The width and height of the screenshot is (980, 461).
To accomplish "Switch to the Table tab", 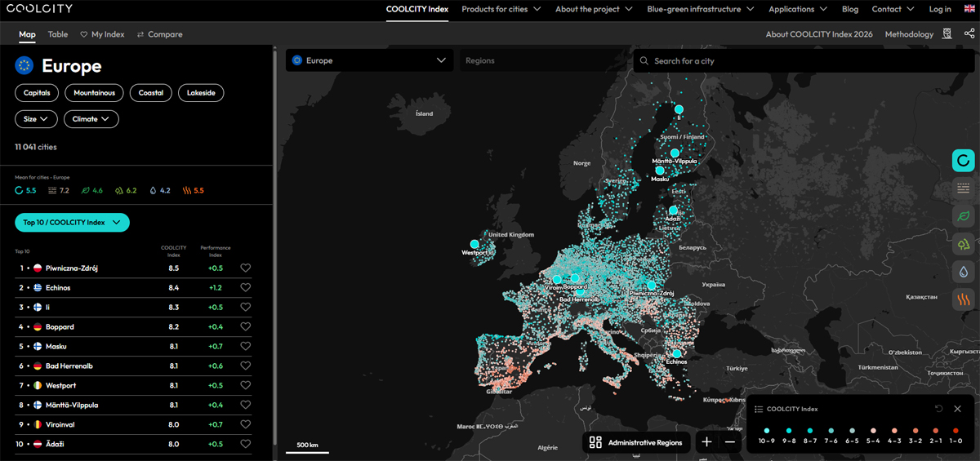I will [58, 34].
